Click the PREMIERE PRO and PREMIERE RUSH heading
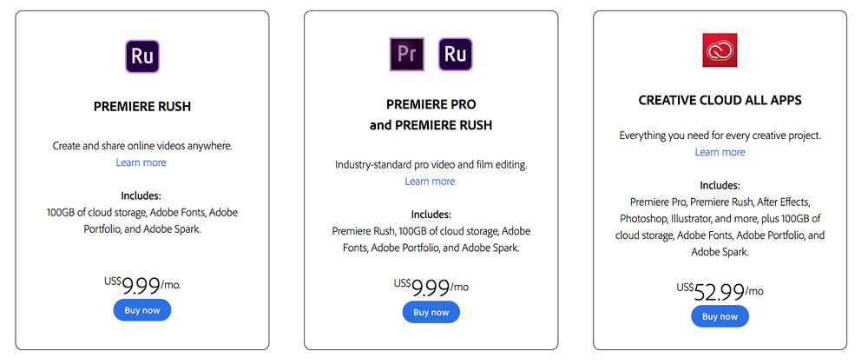868x364 pixels. point(431,116)
